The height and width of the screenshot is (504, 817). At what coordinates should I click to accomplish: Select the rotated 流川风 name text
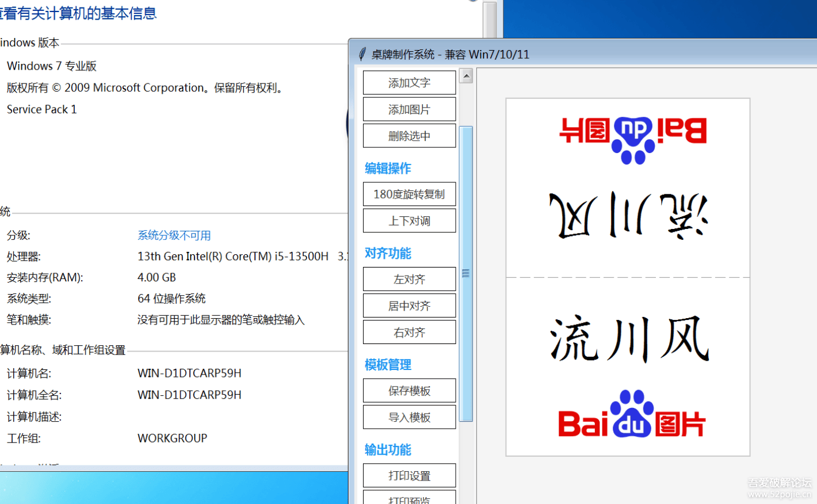(x=627, y=213)
